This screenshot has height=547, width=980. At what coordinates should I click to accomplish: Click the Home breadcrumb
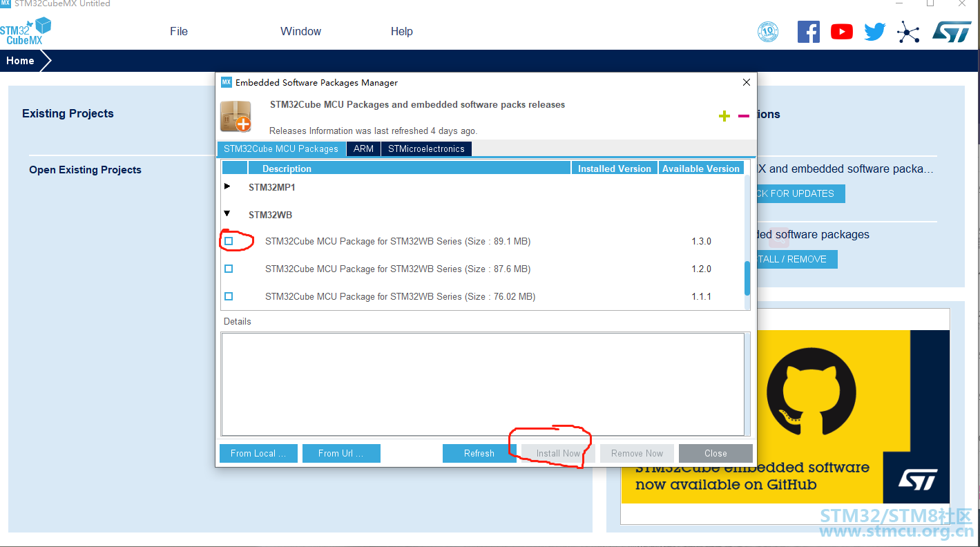click(x=20, y=61)
